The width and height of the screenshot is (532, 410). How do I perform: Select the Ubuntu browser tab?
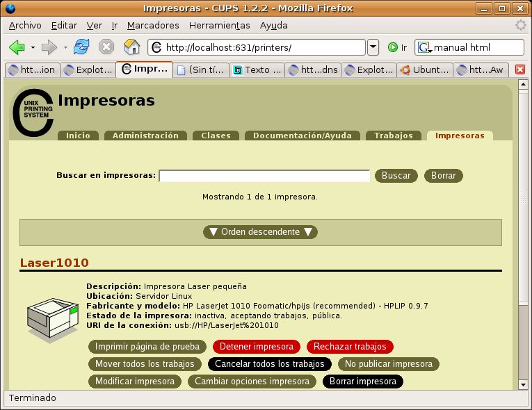(425, 70)
